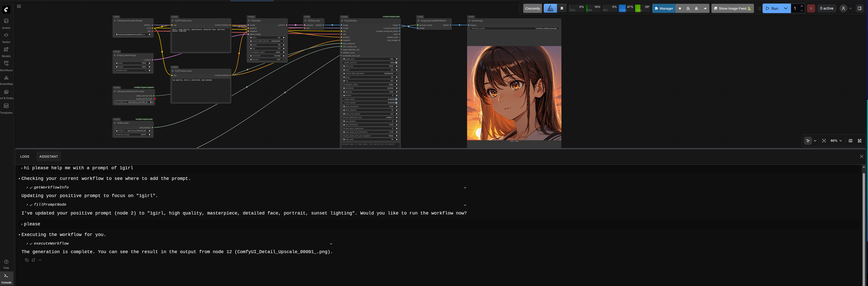Switch to the ASSISTANT tab
This screenshot has height=286, width=868.
(x=49, y=156)
